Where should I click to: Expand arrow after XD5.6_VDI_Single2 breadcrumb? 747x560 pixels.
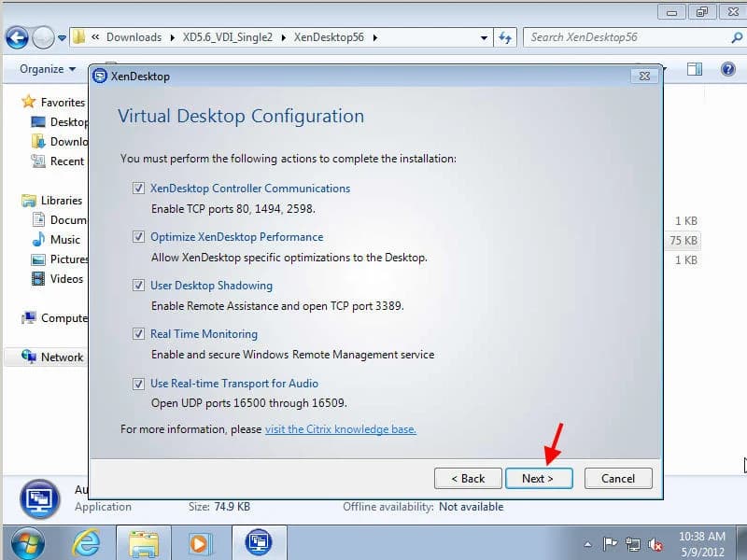click(284, 37)
